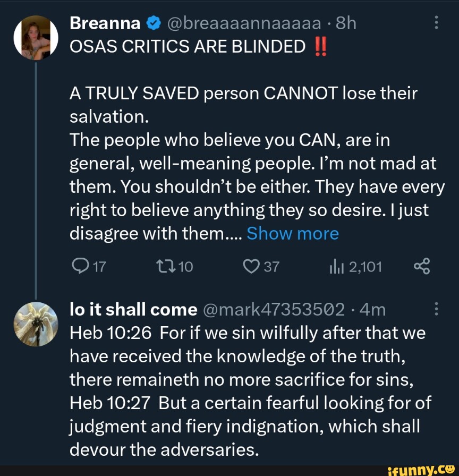Like Breanna's post with the heart icon
The image size is (459, 476).
tap(249, 267)
